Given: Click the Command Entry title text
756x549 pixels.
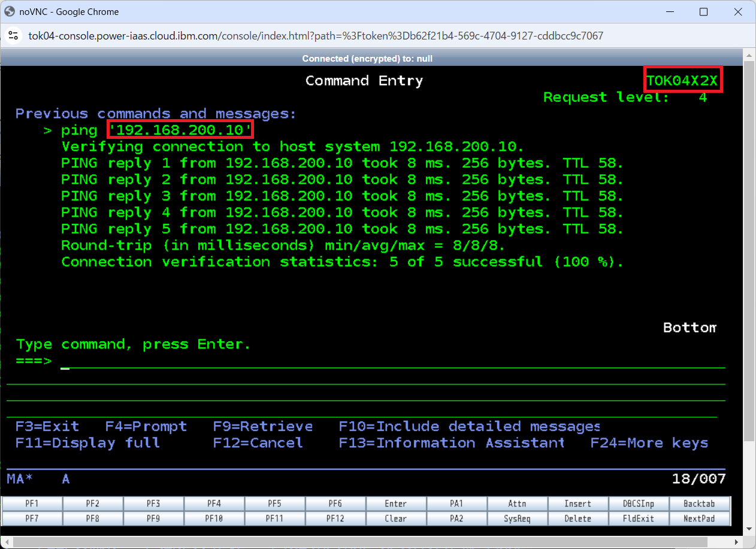Looking at the screenshot, I should [364, 81].
